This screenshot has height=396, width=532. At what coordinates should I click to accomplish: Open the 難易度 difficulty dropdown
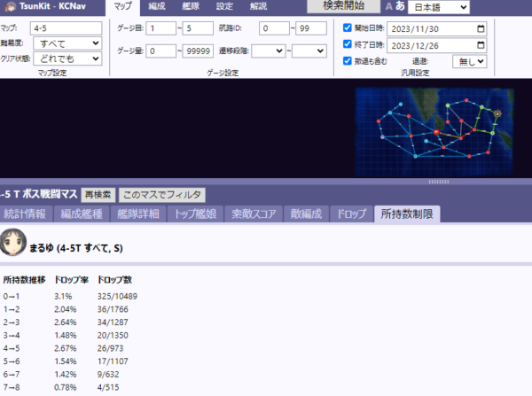pyautogui.click(x=67, y=43)
